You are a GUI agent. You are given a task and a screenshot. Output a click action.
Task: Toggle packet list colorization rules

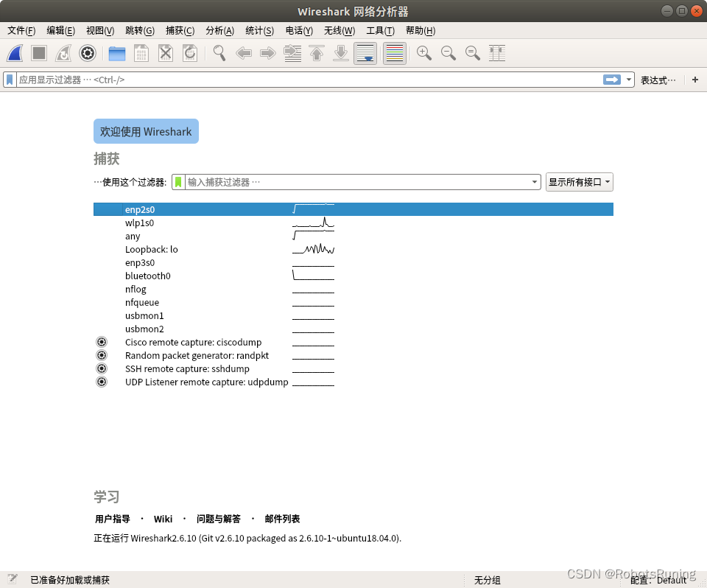click(395, 53)
